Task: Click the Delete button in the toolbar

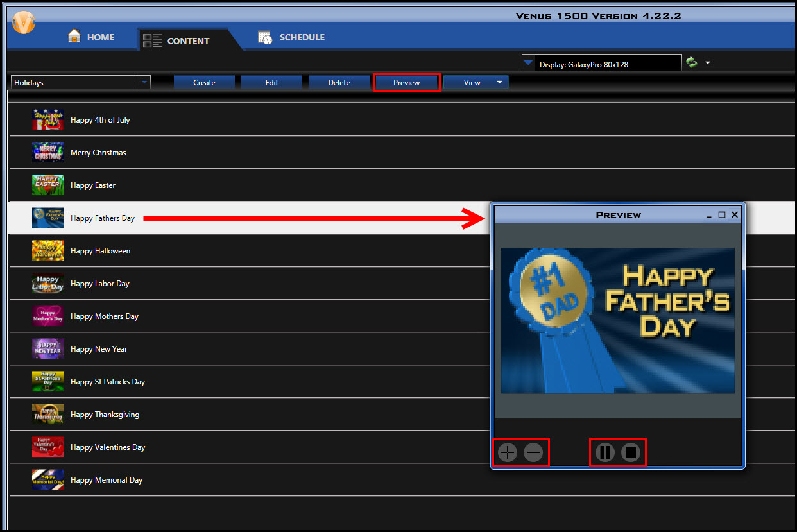Action: pos(339,82)
